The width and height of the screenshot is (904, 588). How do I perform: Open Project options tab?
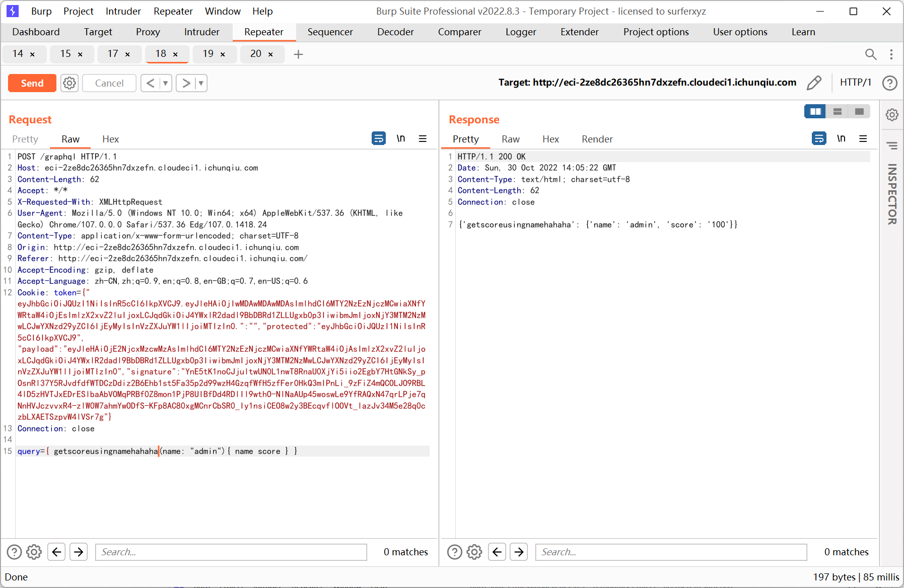[656, 32]
